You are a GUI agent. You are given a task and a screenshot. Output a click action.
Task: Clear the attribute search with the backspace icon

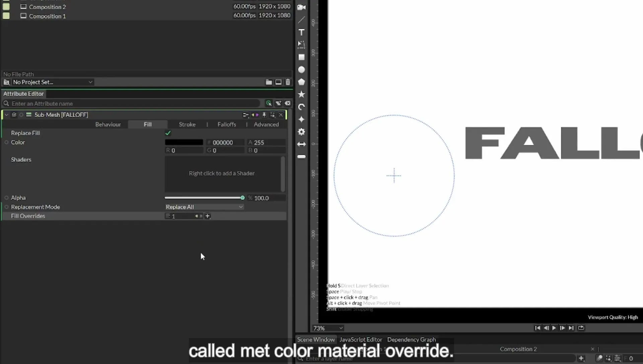(288, 103)
